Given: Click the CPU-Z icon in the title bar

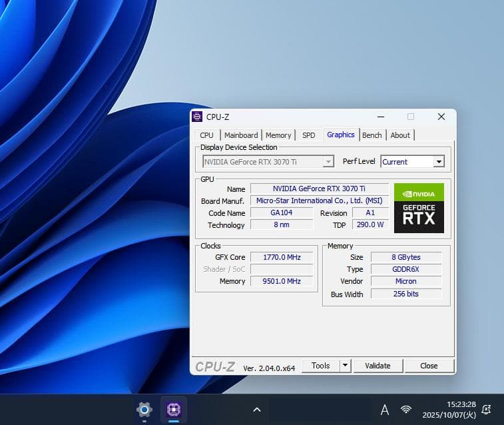Looking at the screenshot, I should click(x=197, y=117).
